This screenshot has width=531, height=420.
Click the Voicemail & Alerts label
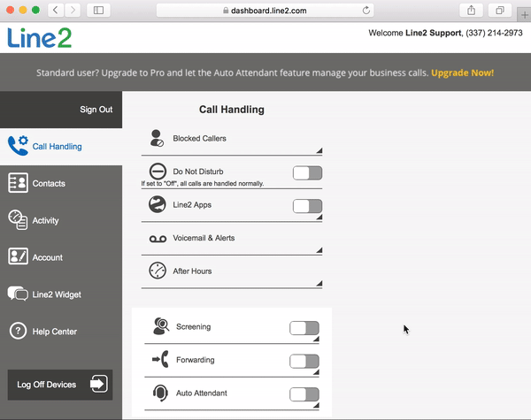click(204, 238)
